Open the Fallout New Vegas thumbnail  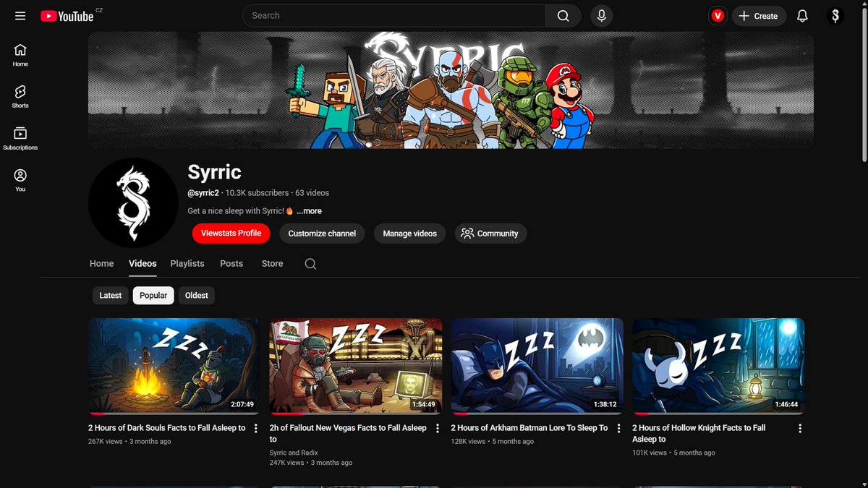[355, 366]
